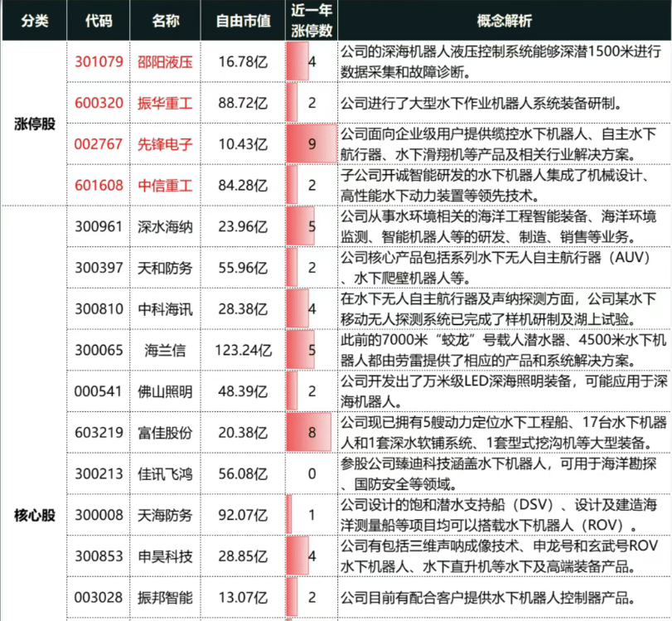Select the 涨停股 category label
672x621 pixels.
point(33,123)
